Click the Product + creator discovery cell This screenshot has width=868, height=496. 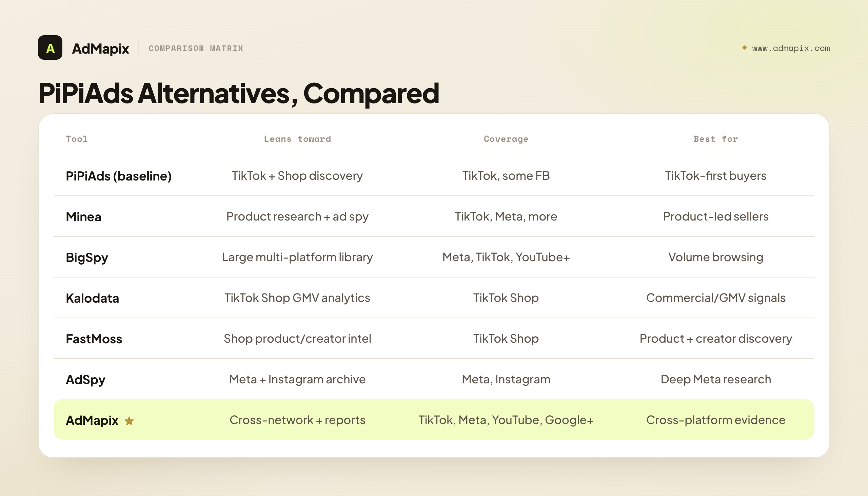tap(716, 338)
